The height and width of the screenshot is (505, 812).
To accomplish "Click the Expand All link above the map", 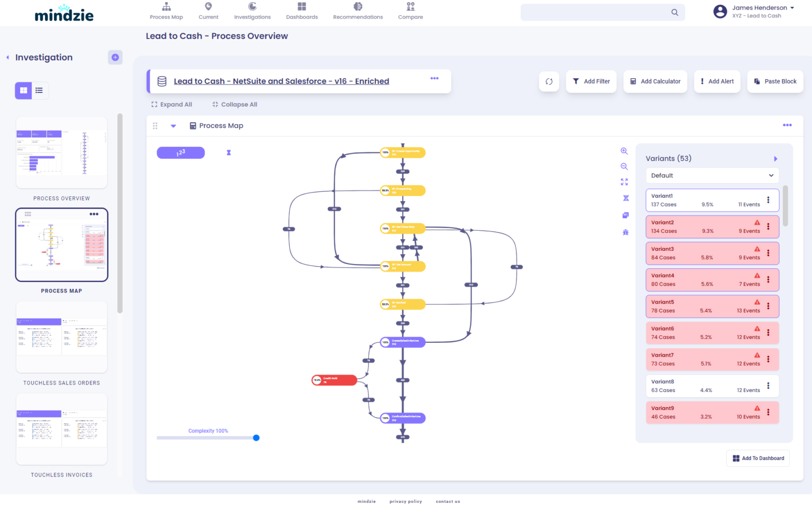I will click(x=171, y=104).
